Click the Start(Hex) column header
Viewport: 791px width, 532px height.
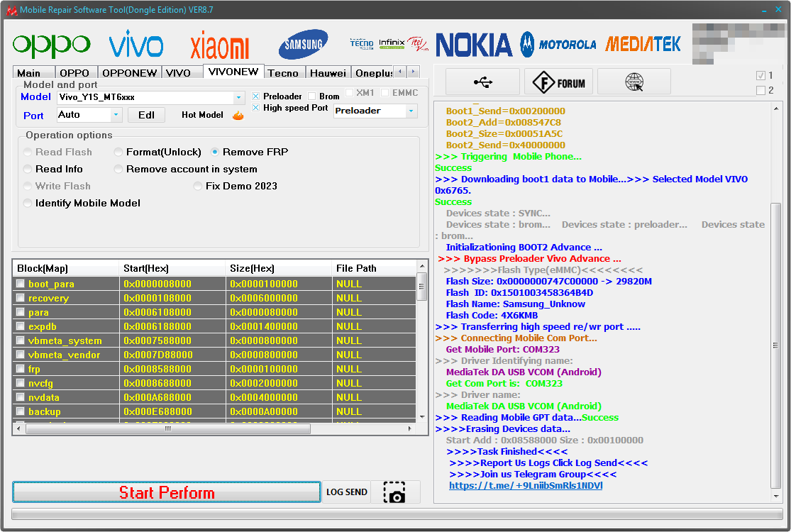172,268
